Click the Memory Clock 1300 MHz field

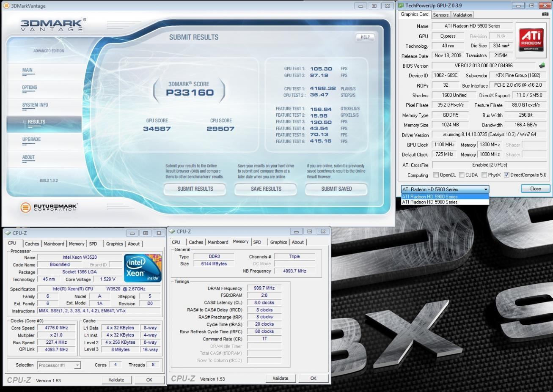coord(490,145)
